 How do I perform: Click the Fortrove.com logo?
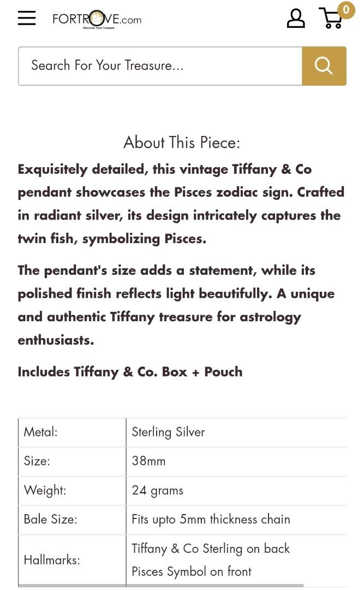click(97, 20)
